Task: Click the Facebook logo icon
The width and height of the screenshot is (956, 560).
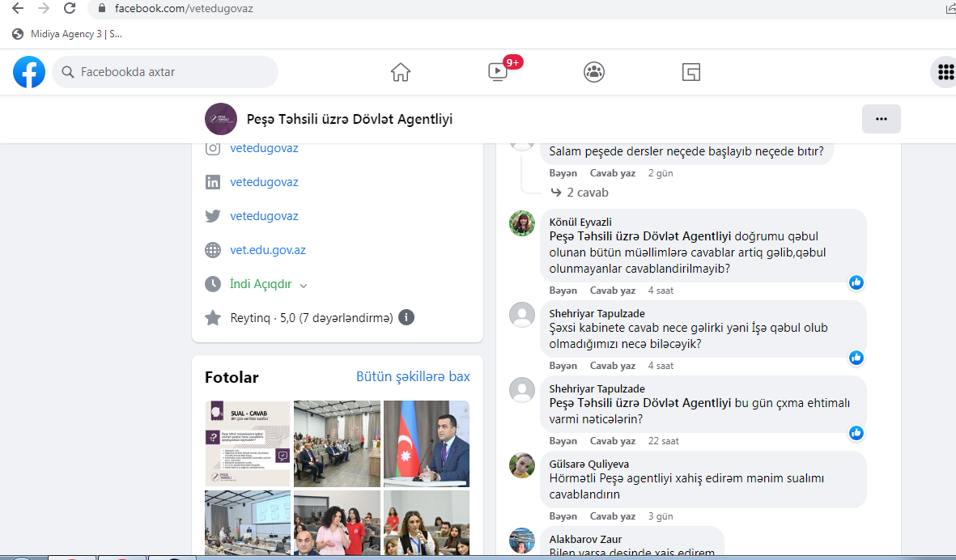Action: 29,72
